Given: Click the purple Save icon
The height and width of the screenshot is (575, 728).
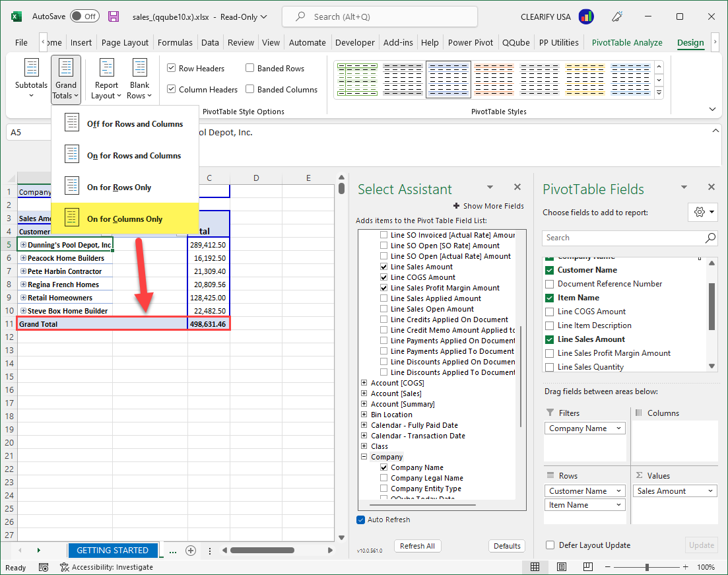Looking at the screenshot, I should [114, 17].
